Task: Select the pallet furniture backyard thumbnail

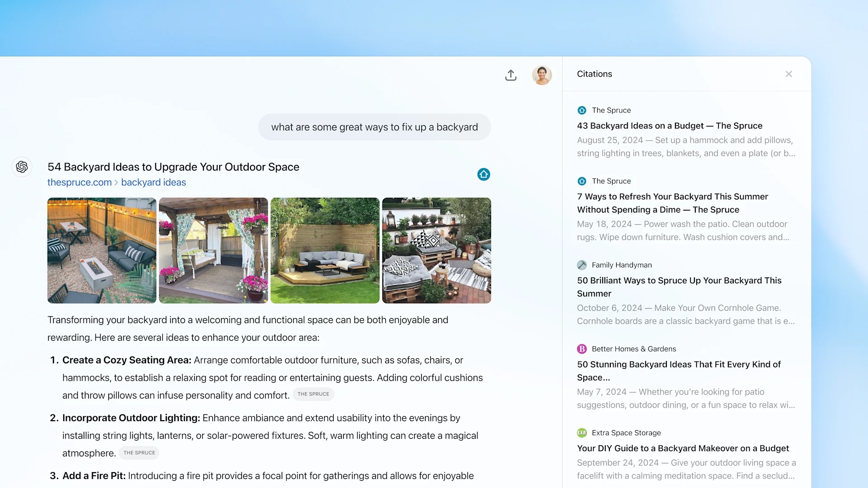Action: click(436, 250)
